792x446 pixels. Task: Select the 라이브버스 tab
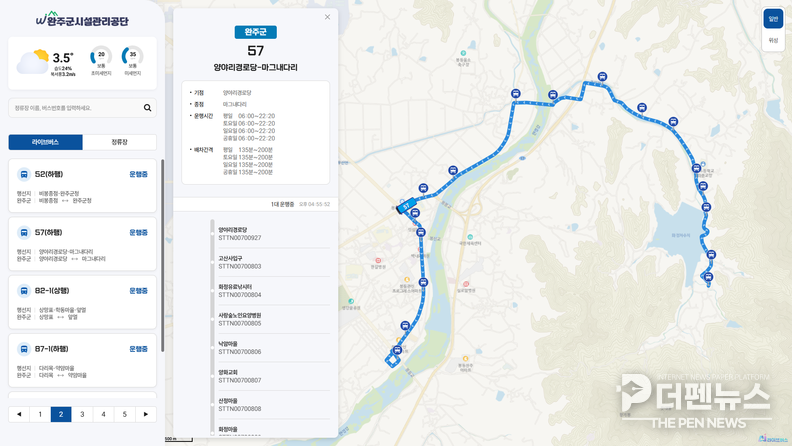[x=45, y=142]
